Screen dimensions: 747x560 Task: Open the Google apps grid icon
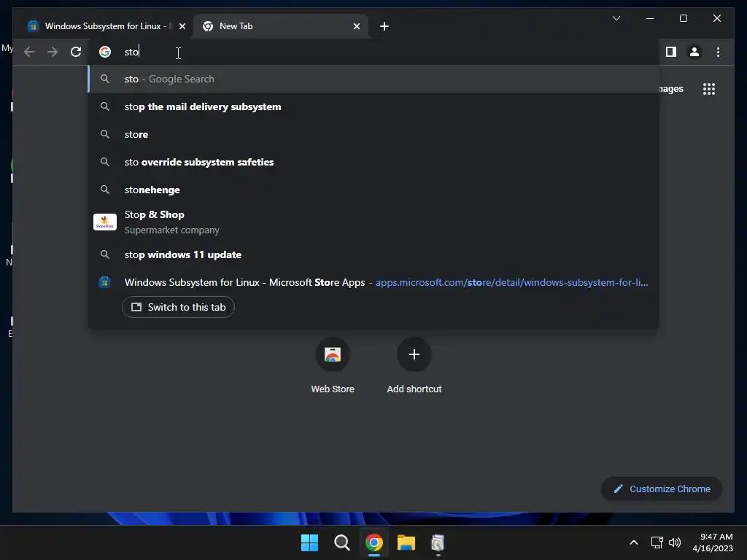click(x=709, y=89)
